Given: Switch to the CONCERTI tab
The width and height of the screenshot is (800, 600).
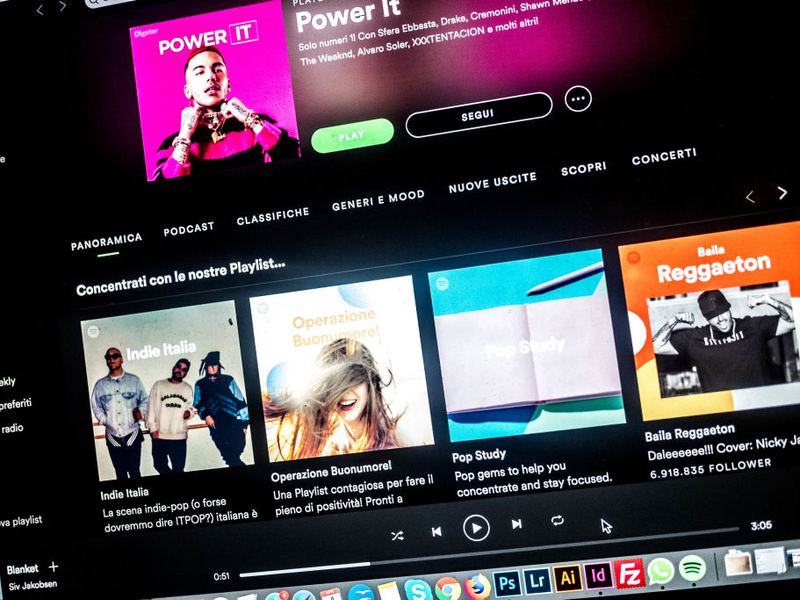Looking at the screenshot, I should (664, 157).
